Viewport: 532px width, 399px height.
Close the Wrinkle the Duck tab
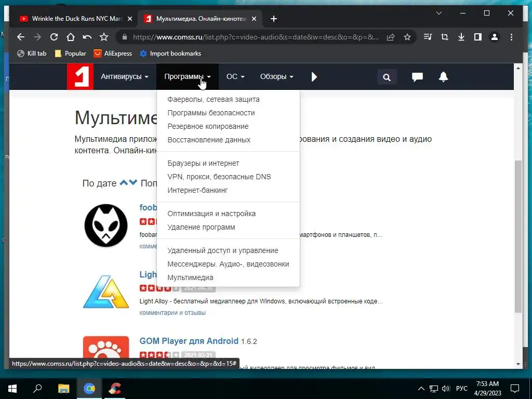(129, 19)
